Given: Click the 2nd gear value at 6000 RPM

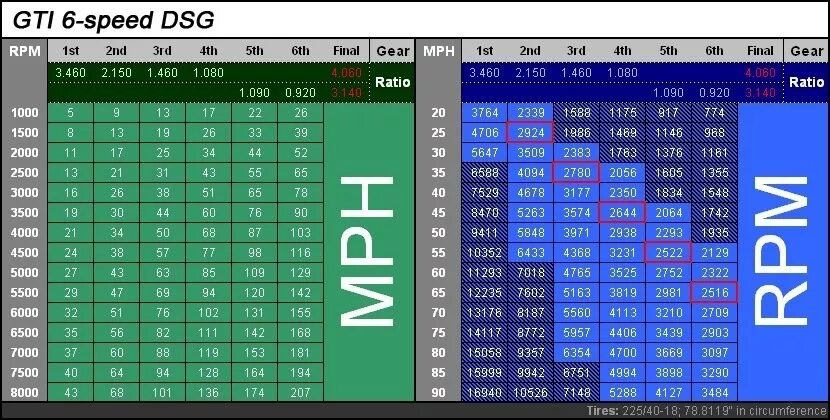Looking at the screenshot, I should 116,312.
